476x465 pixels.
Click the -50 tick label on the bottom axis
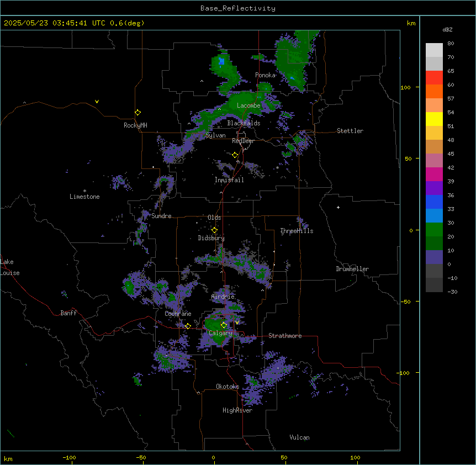click(x=141, y=457)
